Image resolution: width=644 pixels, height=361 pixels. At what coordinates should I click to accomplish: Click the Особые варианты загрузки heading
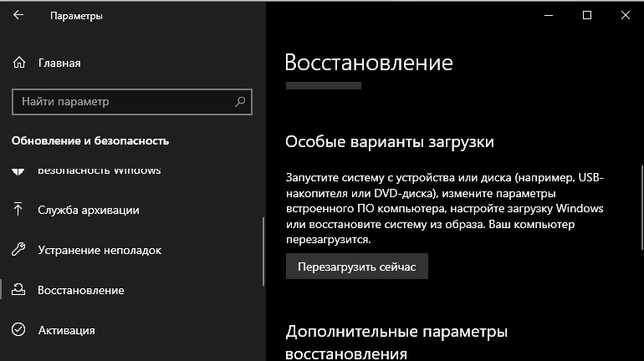point(390,141)
